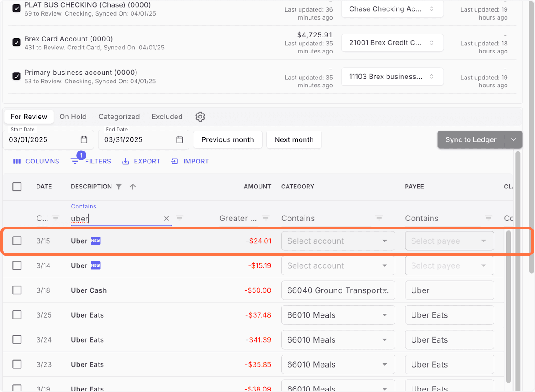Click the ascending sort arrow on Description column
This screenshot has width=535, height=392.
[x=132, y=187]
